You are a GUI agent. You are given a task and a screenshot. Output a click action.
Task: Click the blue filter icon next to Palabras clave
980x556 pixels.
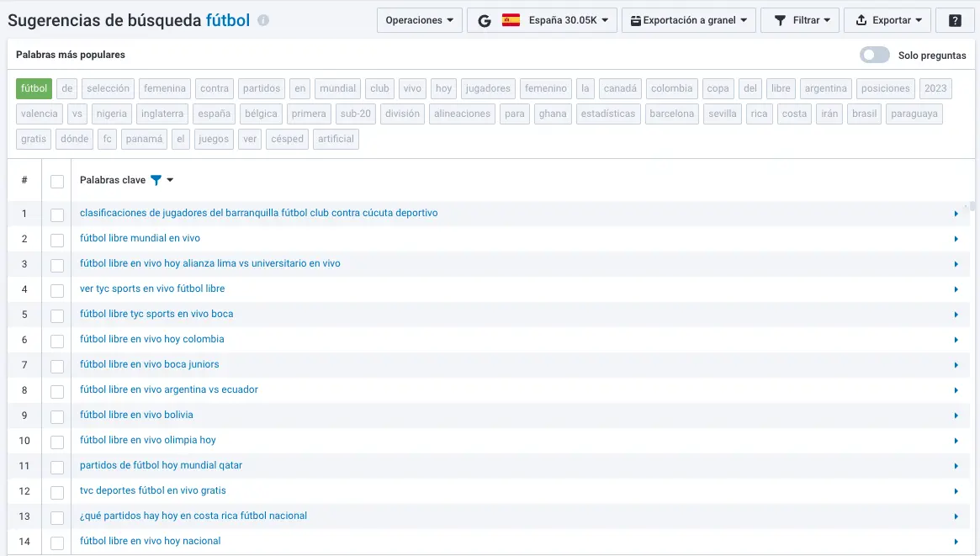pyautogui.click(x=156, y=180)
